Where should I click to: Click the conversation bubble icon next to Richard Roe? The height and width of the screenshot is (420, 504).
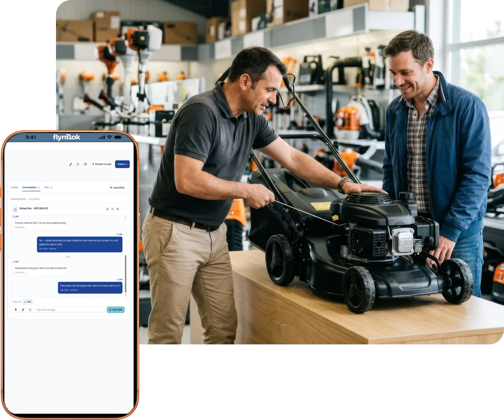click(15, 210)
